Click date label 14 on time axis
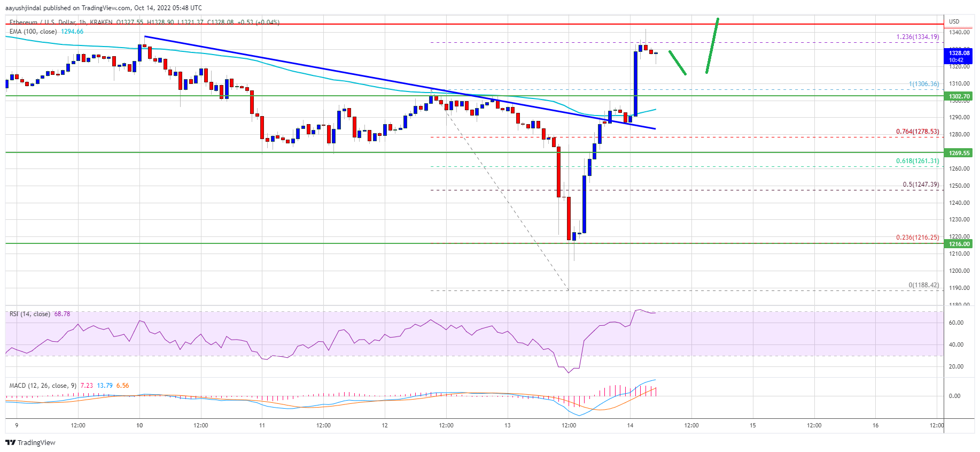The image size is (980, 452). pos(630,426)
